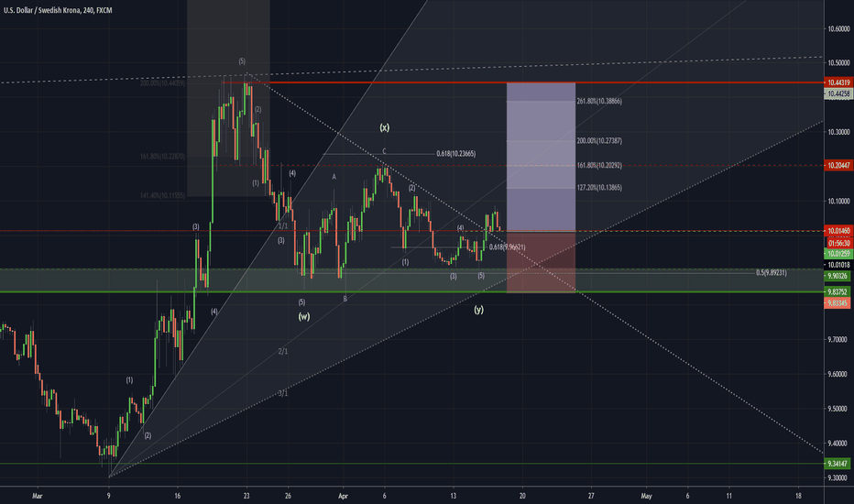Select the purple long position target zone
The width and height of the screenshot is (854, 504).
coord(541,157)
